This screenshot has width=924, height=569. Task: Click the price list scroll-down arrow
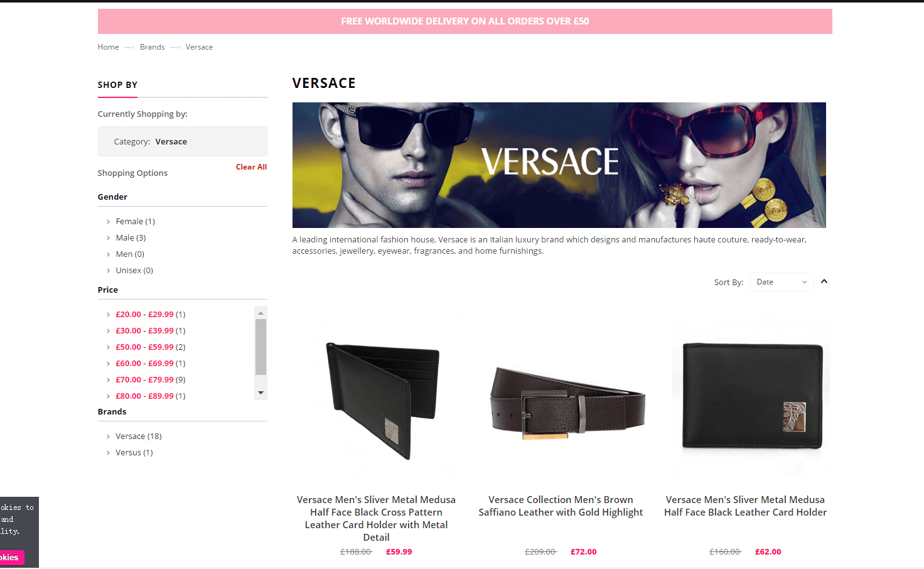261,393
